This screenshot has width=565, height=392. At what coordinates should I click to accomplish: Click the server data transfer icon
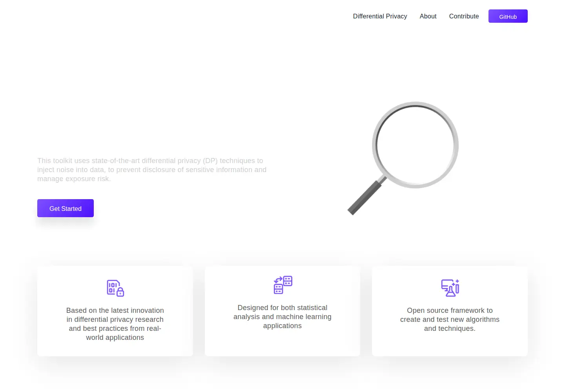pos(283,285)
